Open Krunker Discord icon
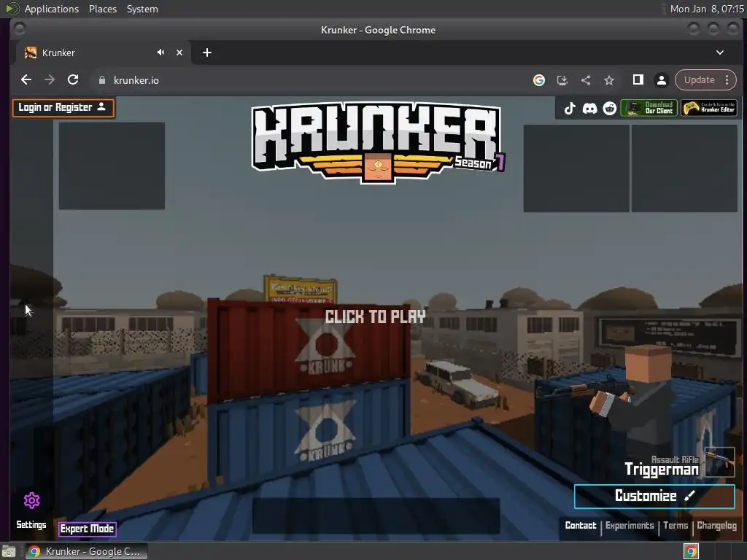The height and width of the screenshot is (560, 747). pos(589,108)
